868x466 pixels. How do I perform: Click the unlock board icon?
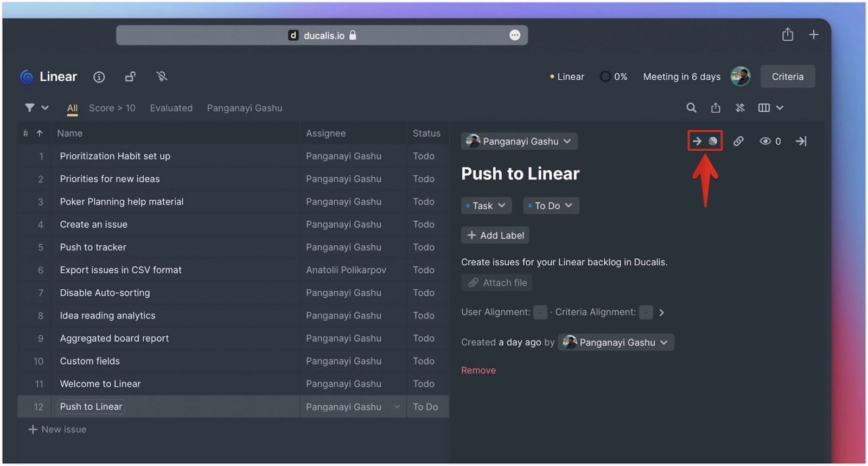[130, 76]
